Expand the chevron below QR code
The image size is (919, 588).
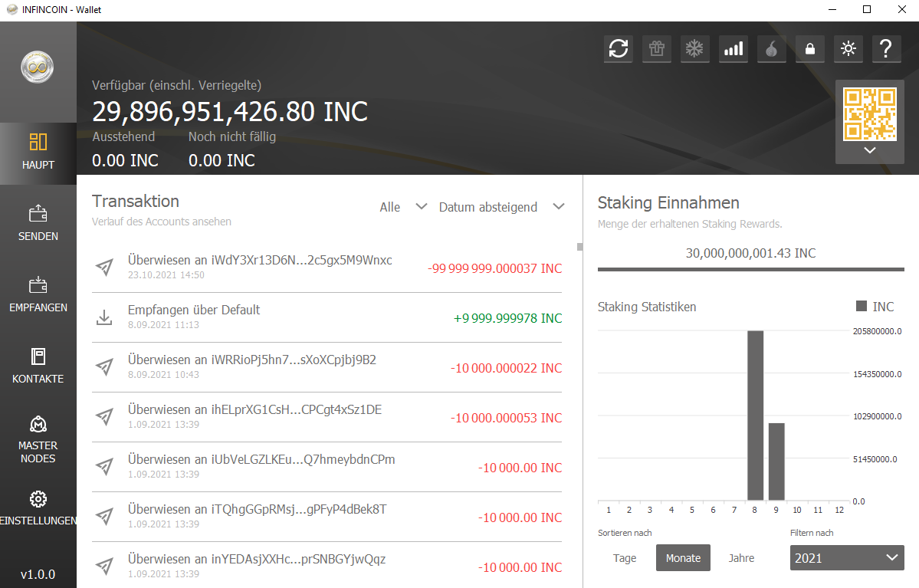coord(869,151)
